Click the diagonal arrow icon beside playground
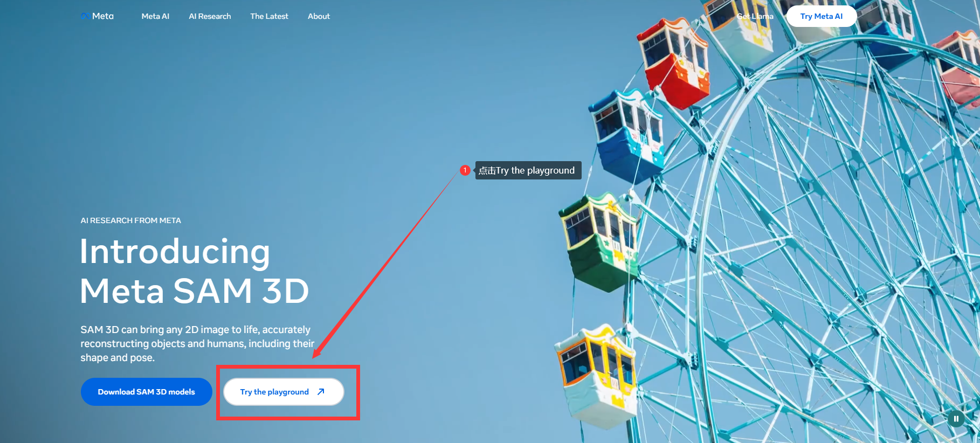The height and width of the screenshot is (443, 980). click(x=321, y=392)
